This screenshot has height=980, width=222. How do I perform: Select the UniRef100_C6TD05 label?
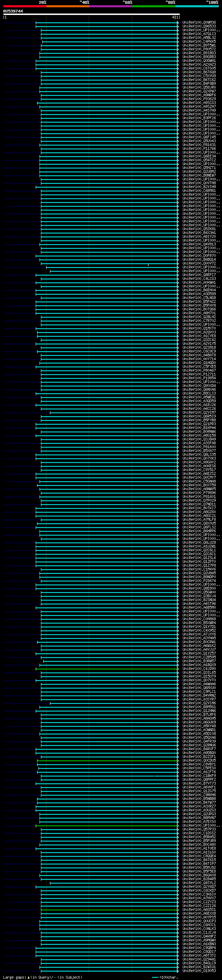[x=199, y=68]
